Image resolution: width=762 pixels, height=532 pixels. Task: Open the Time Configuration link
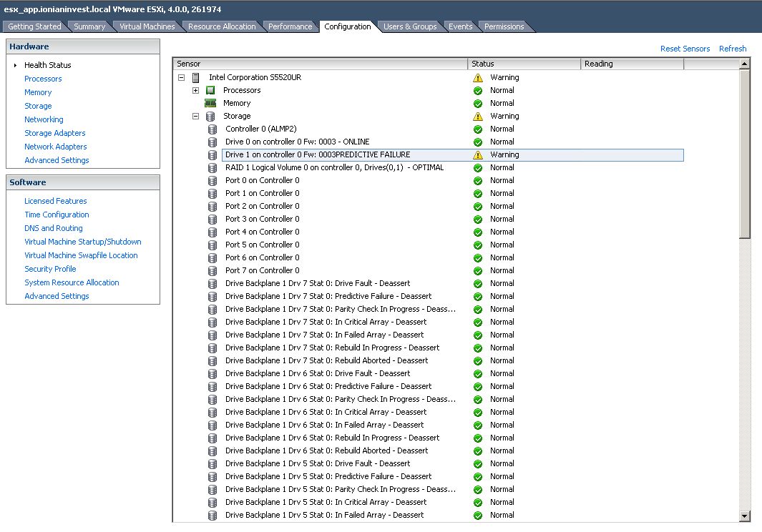[57, 215]
